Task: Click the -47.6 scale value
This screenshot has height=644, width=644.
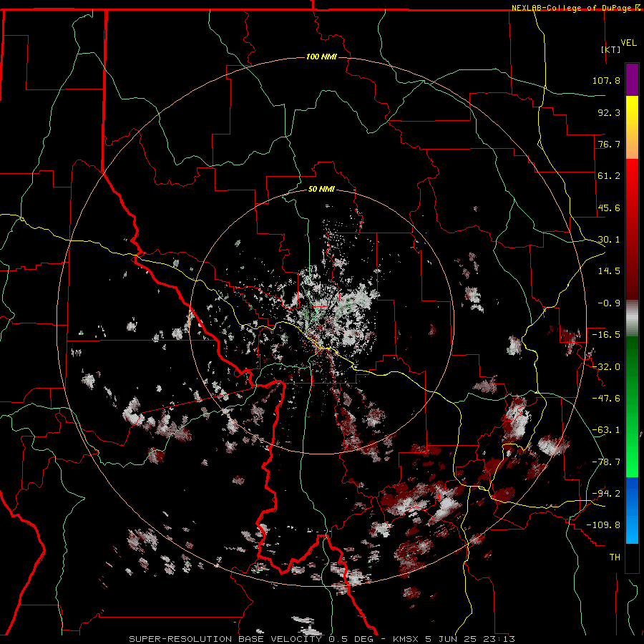Action: click(606, 399)
